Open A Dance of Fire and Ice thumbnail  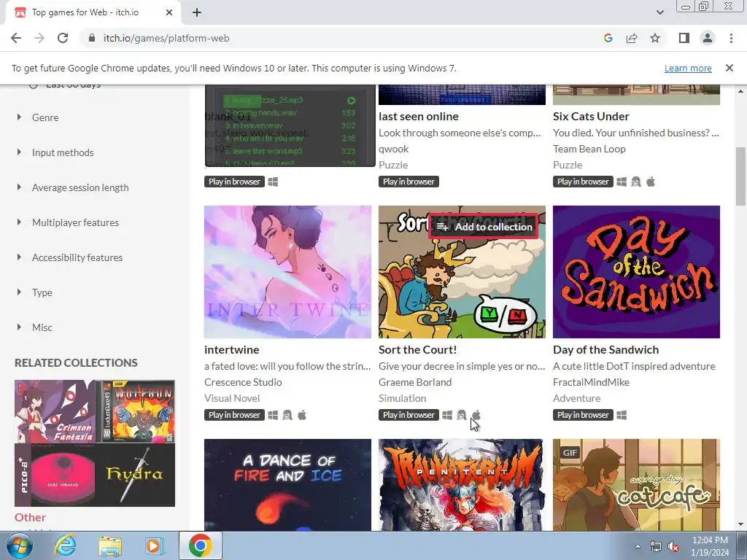(x=287, y=485)
